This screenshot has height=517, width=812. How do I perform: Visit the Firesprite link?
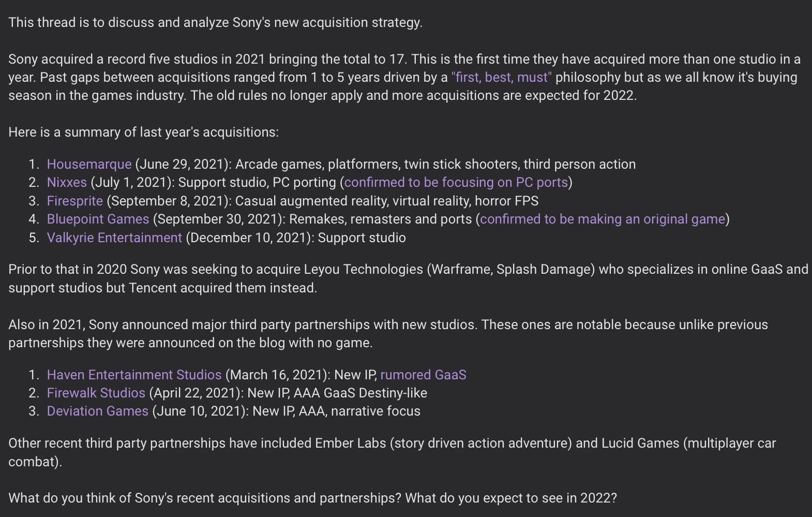click(x=75, y=201)
